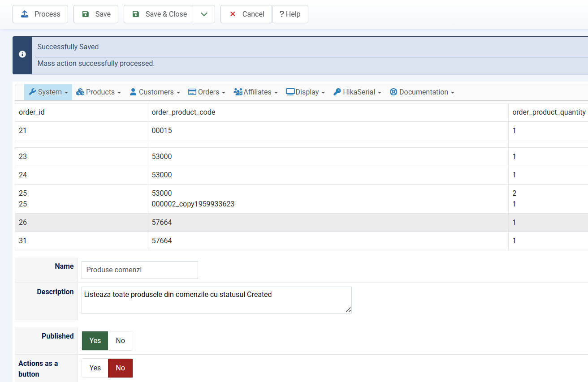The width and height of the screenshot is (588, 382).
Task: Expand the Affiliates menu caret
Action: click(x=276, y=93)
